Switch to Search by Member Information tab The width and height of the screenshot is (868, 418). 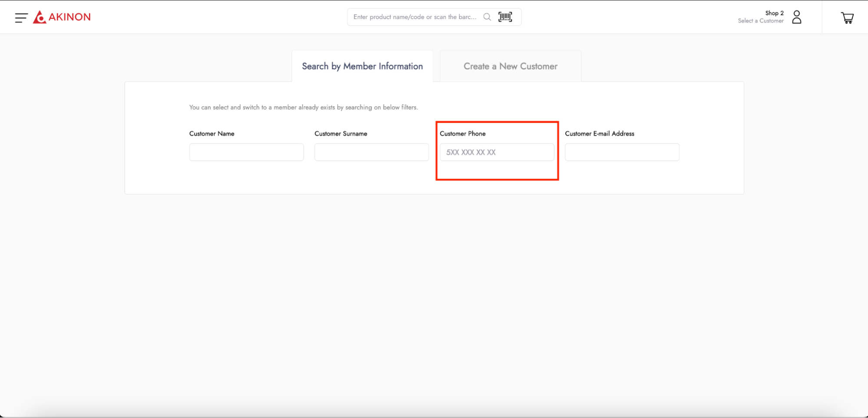(362, 66)
